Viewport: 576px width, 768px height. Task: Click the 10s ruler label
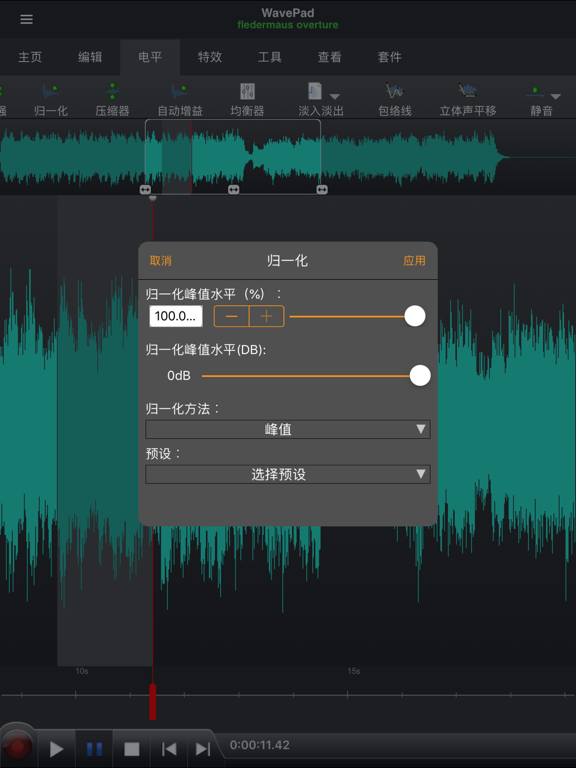(82, 671)
